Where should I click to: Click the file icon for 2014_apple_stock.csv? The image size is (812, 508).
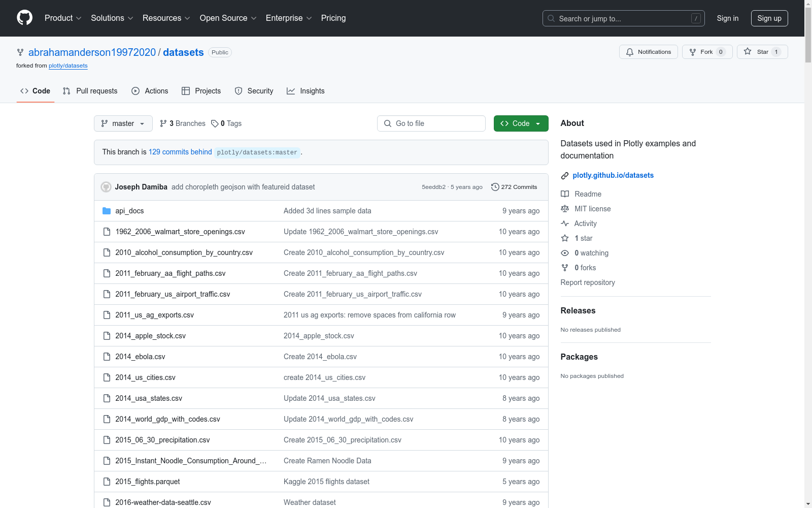tap(107, 336)
